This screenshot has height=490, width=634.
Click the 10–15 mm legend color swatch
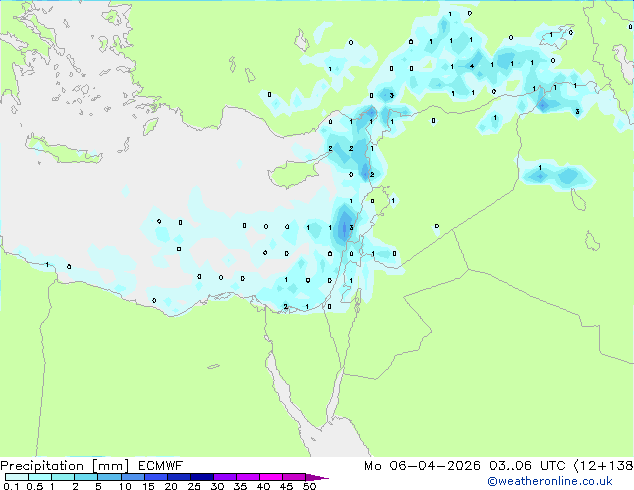tap(132, 477)
